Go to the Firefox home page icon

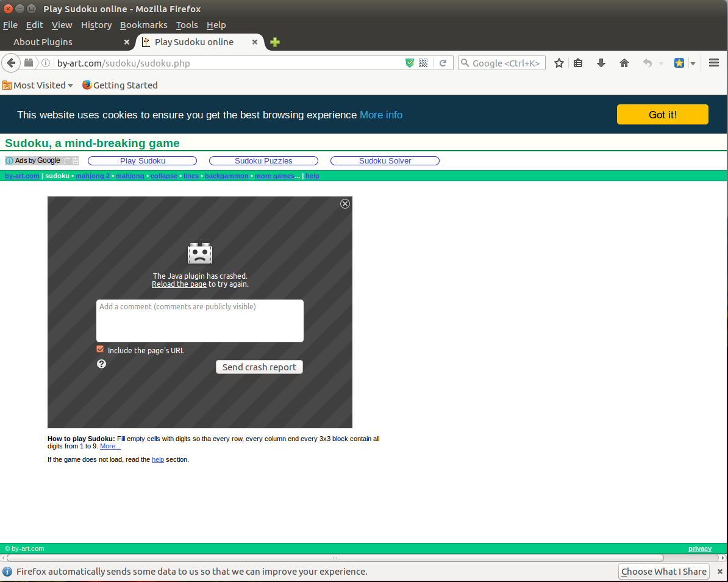point(624,63)
